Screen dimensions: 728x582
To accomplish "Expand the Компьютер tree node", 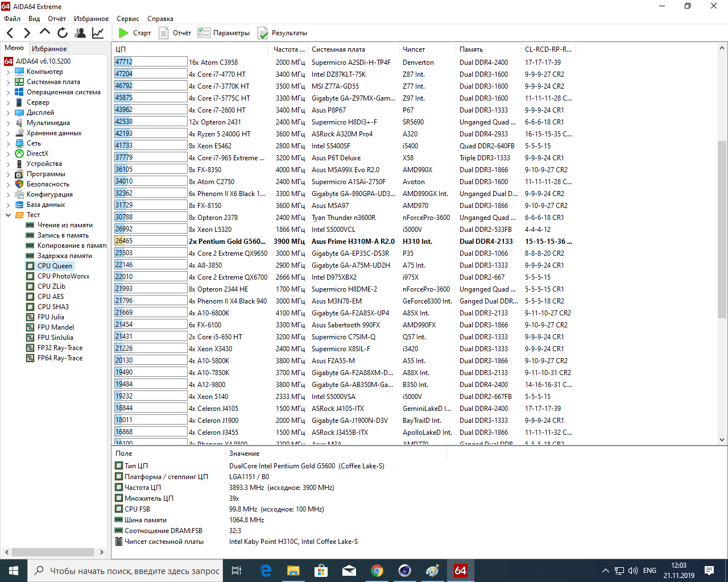I will [x=8, y=72].
